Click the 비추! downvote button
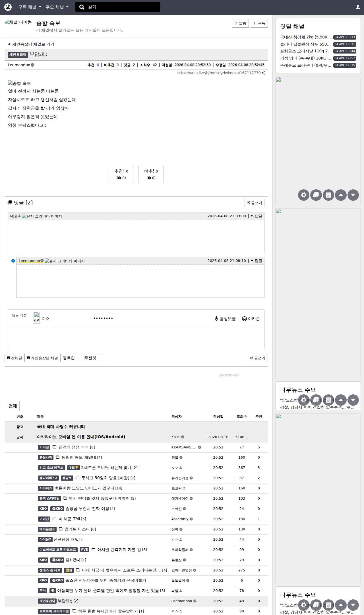The width and height of the screenshot is (364, 615). 151,175
